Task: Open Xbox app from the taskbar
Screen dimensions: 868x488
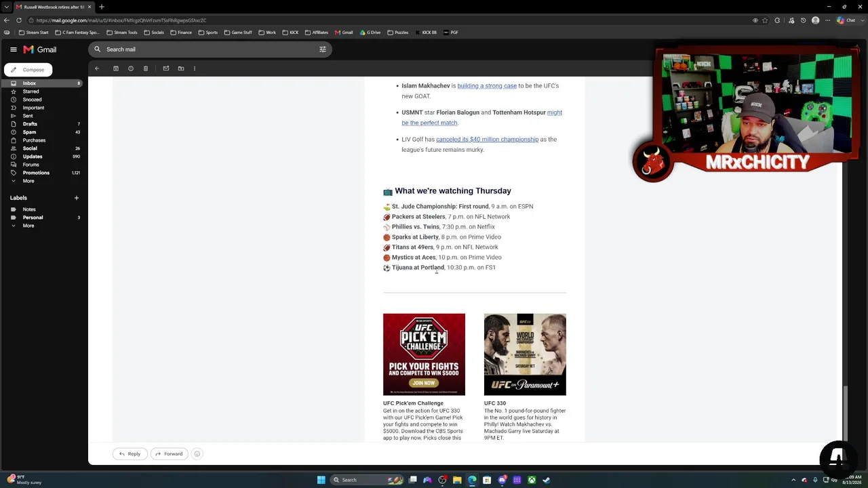Action: pyautogui.click(x=532, y=480)
